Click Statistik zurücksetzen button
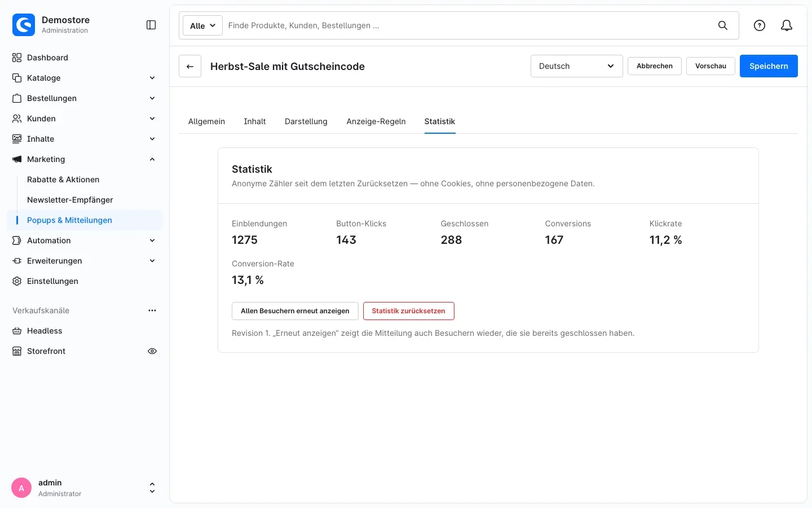Screen dimensions: 812x508 pyautogui.click(x=409, y=311)
